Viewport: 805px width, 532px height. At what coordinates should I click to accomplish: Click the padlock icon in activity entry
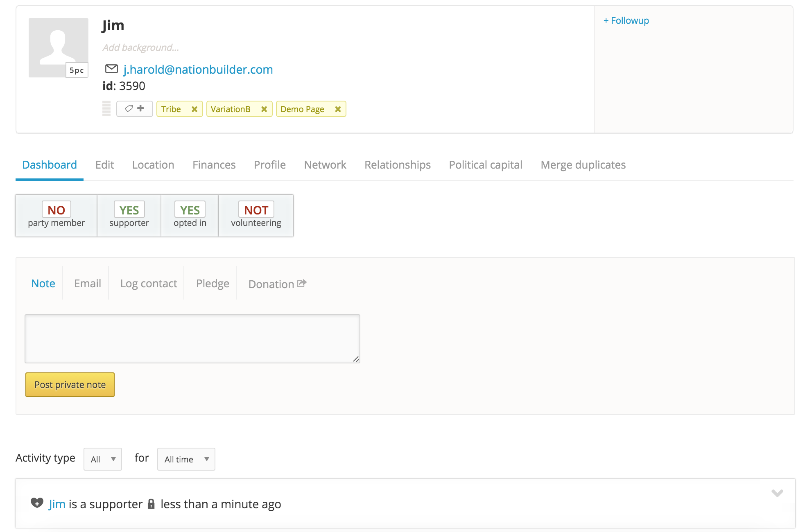pos(151,504)
